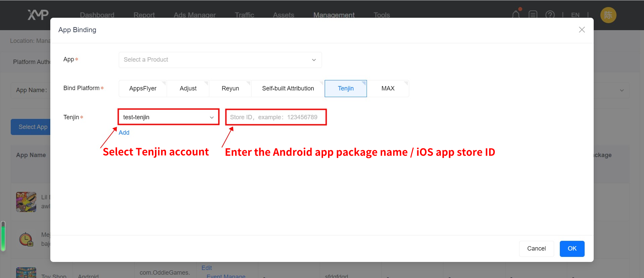Select Tenjin as bind platform

(346, 88)
